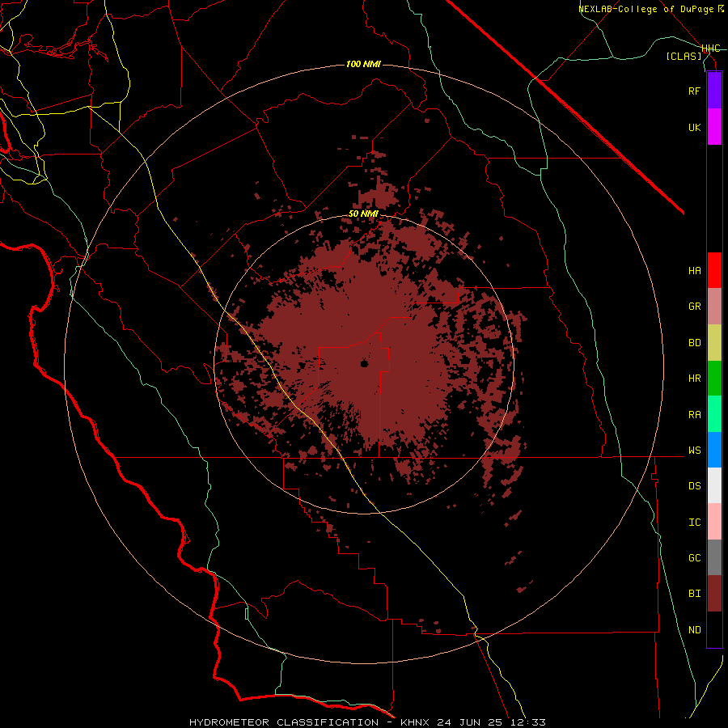Click the blue WS legend swatch
Screen dimensions: 728x728
714,450
